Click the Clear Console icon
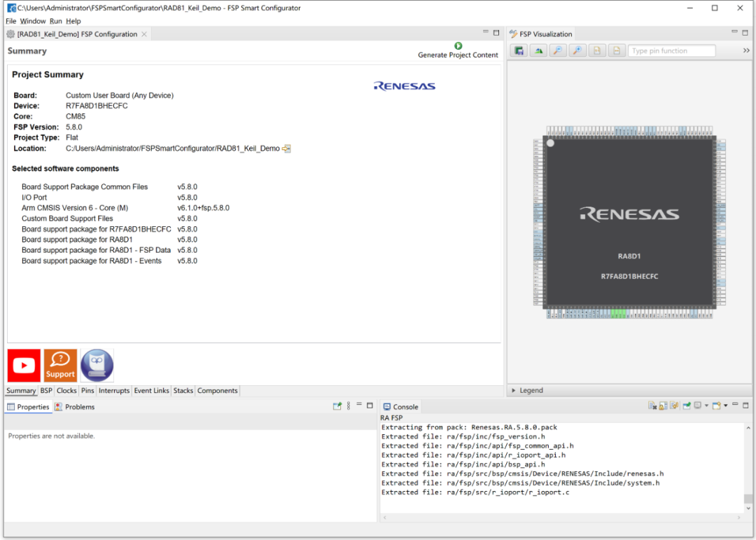Screen dimensions: 756x540 (x=652, y=406)
